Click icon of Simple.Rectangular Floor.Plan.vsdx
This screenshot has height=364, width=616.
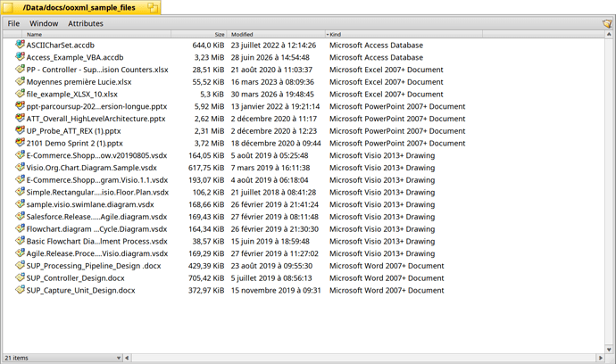20,191
